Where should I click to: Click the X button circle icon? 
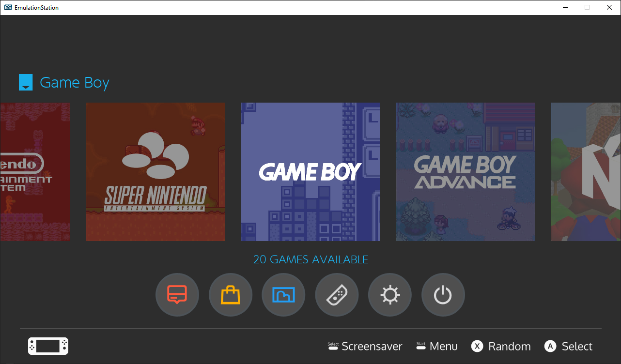coord(477,346)
